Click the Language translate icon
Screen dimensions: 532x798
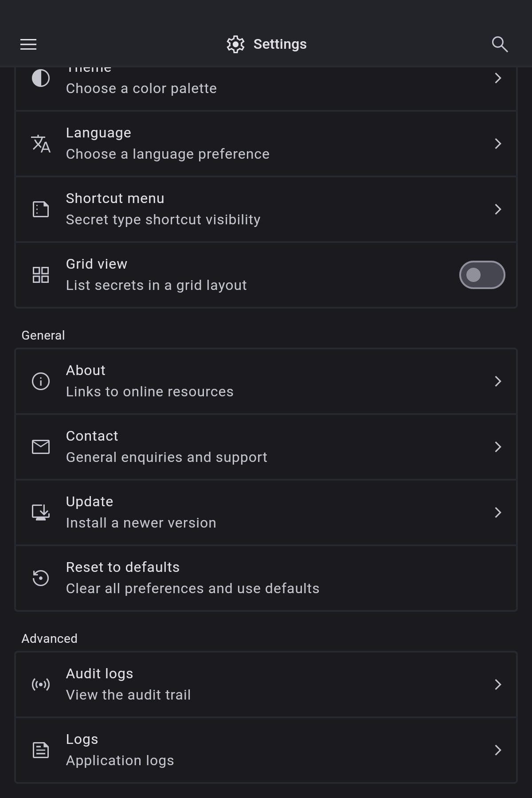pyautogui.click(x=41, y=144)
